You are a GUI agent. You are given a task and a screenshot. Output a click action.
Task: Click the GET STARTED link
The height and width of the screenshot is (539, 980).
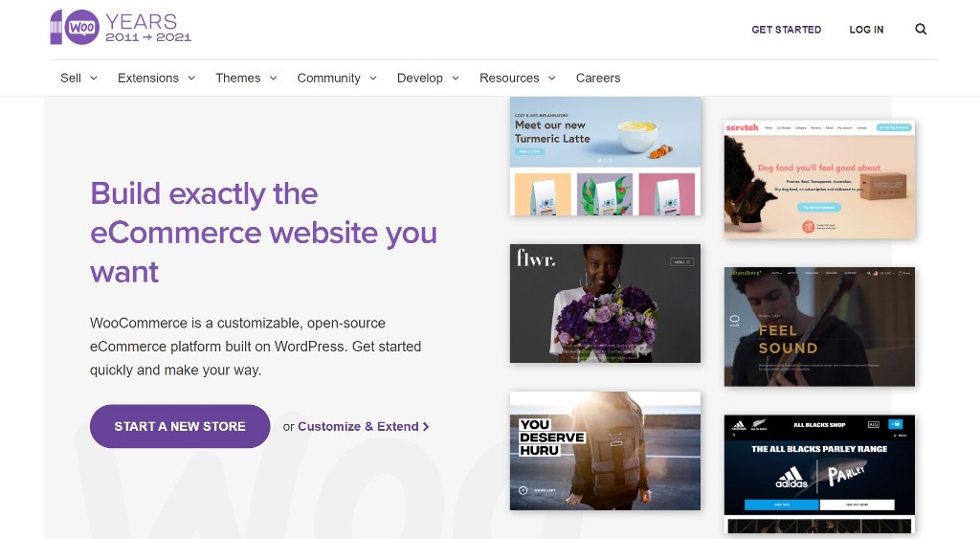click(x=787, y=30)
